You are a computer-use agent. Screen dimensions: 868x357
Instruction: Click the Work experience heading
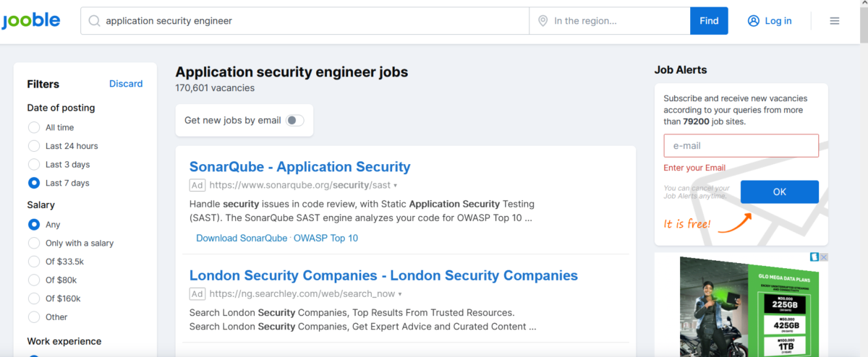[x=64, y=341]
